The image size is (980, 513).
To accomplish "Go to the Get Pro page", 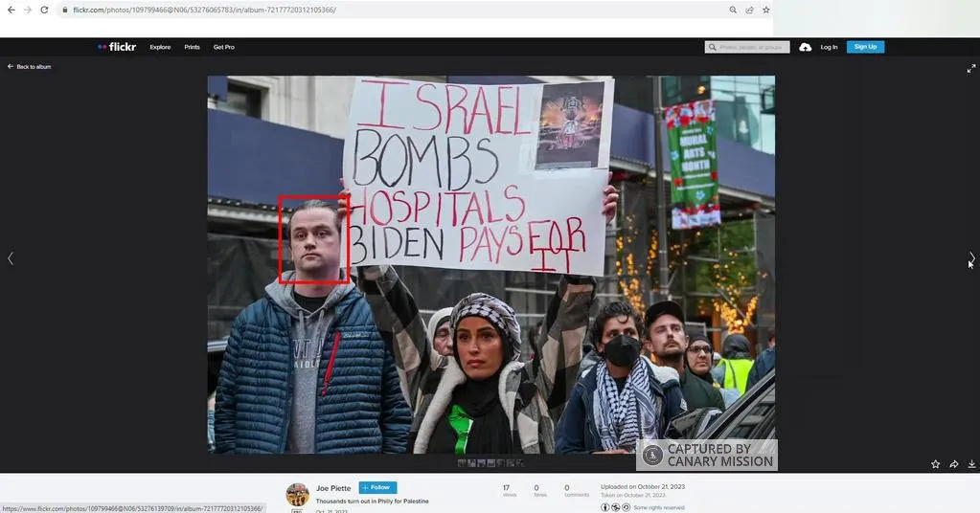I will [x=223, y=47].
